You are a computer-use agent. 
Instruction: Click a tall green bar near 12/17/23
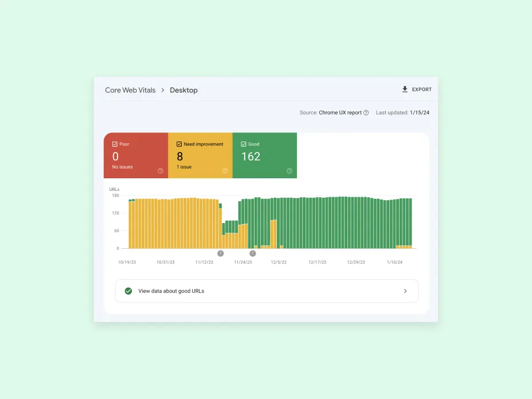318,224
